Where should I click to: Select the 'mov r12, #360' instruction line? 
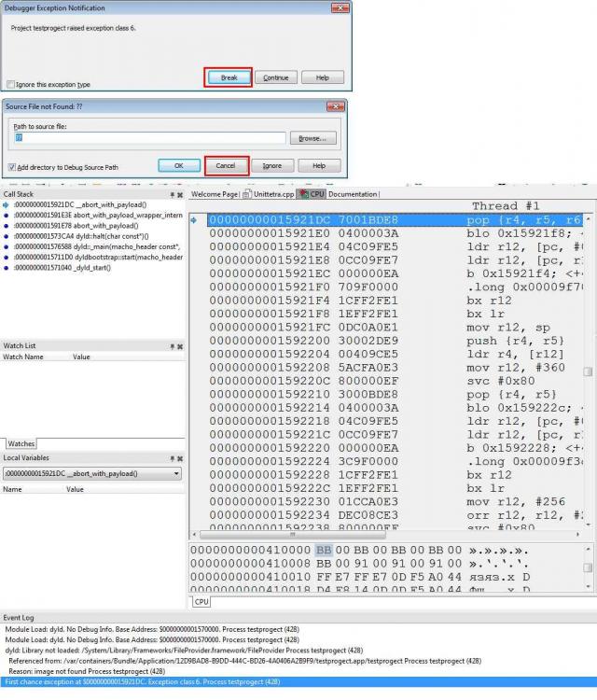(x=395, y=368)
